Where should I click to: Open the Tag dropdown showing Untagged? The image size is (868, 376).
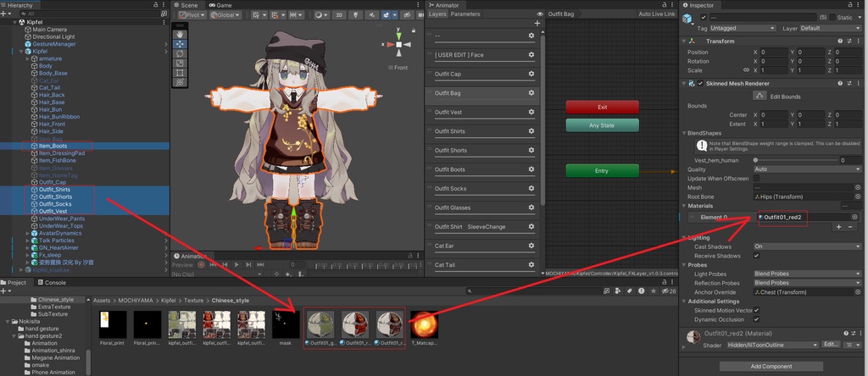click(743, 28)
